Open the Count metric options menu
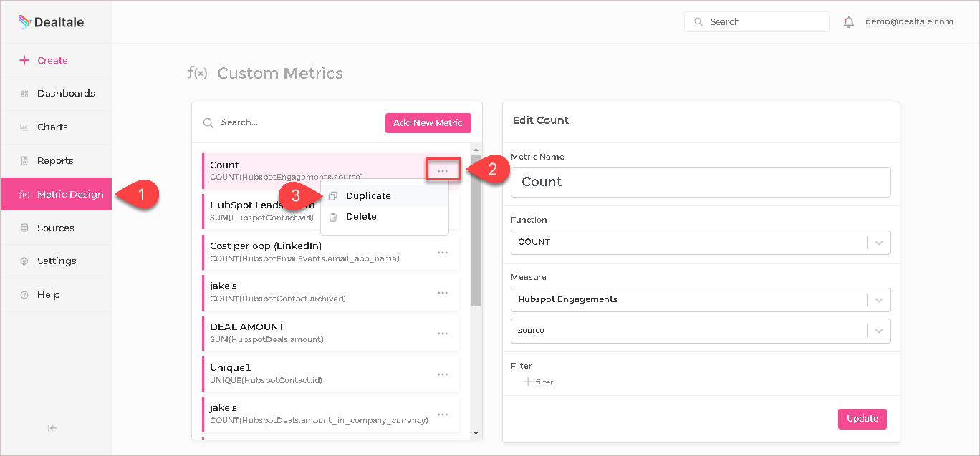Viewport: 980px width, 456px height. click(x=443, y=170)
